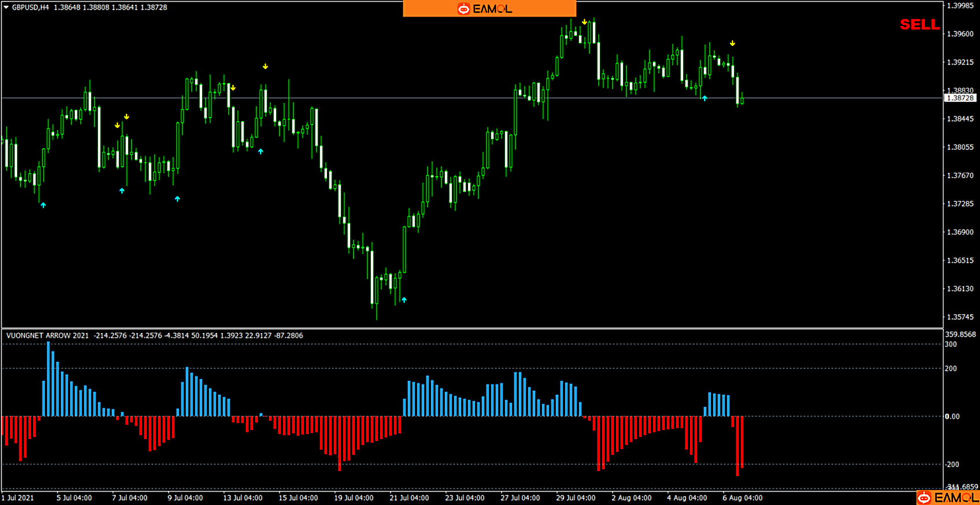Click the 1.35745 price axis label
The image size is (980, 505).
click(x=960, y=317)
